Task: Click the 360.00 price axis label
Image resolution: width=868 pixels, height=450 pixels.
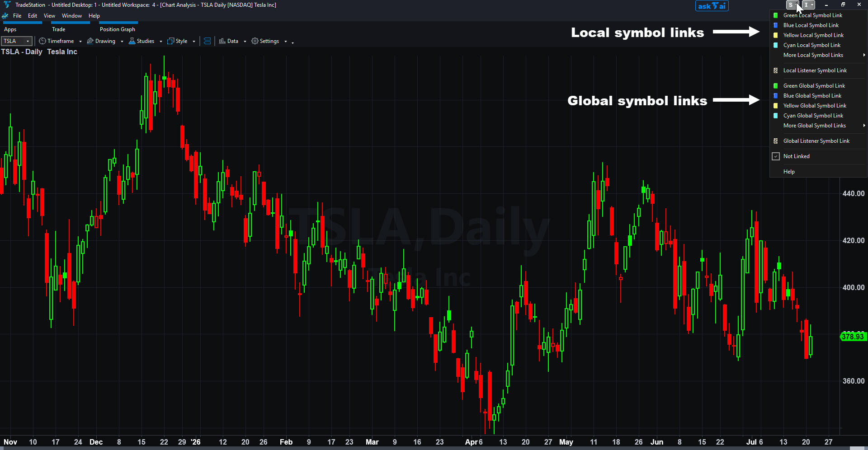Action: [x=854, y=381]
